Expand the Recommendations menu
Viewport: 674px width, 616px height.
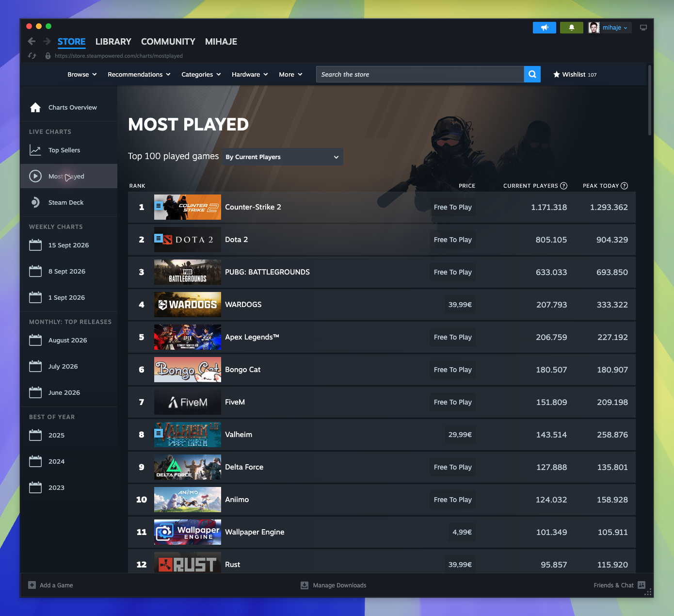[139, 74]
